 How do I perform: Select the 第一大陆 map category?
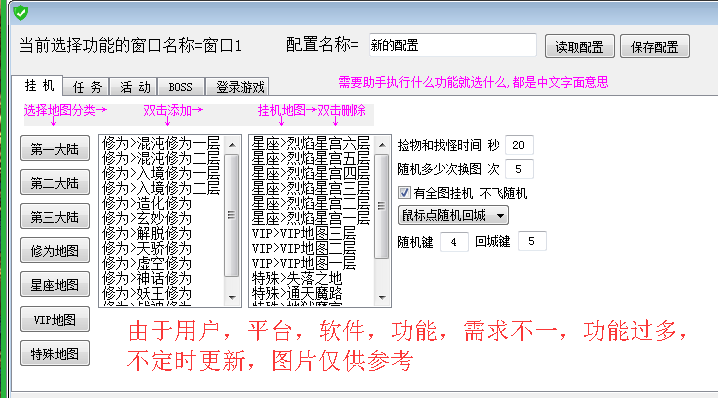tap(55, 149)
